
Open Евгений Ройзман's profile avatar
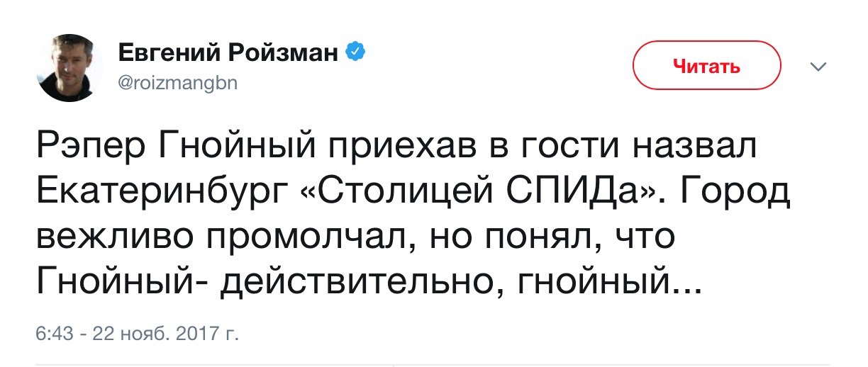(69, 69)
